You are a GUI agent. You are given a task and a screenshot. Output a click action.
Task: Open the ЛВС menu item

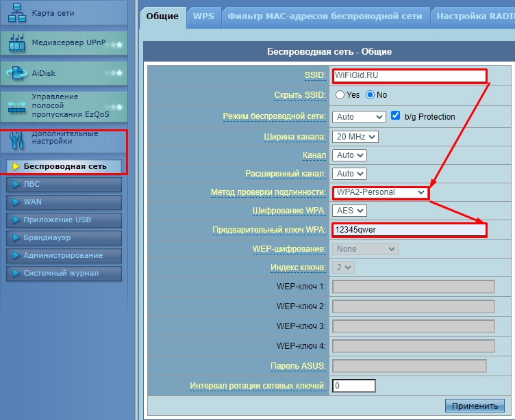click(x=64, y=184)
